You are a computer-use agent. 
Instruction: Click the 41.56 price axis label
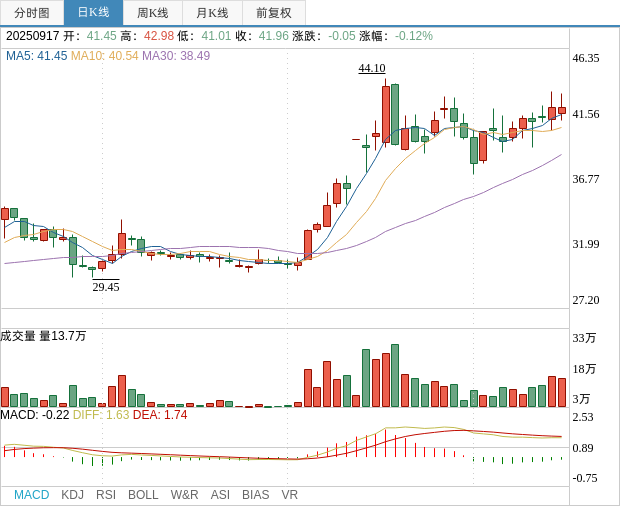(x=586, y=114)
